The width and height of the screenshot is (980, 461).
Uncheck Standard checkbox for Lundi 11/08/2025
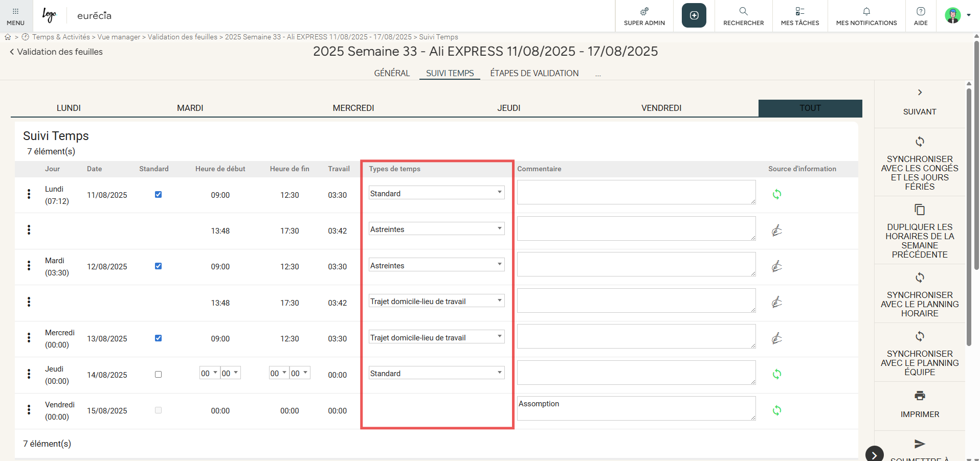(158, 194)
